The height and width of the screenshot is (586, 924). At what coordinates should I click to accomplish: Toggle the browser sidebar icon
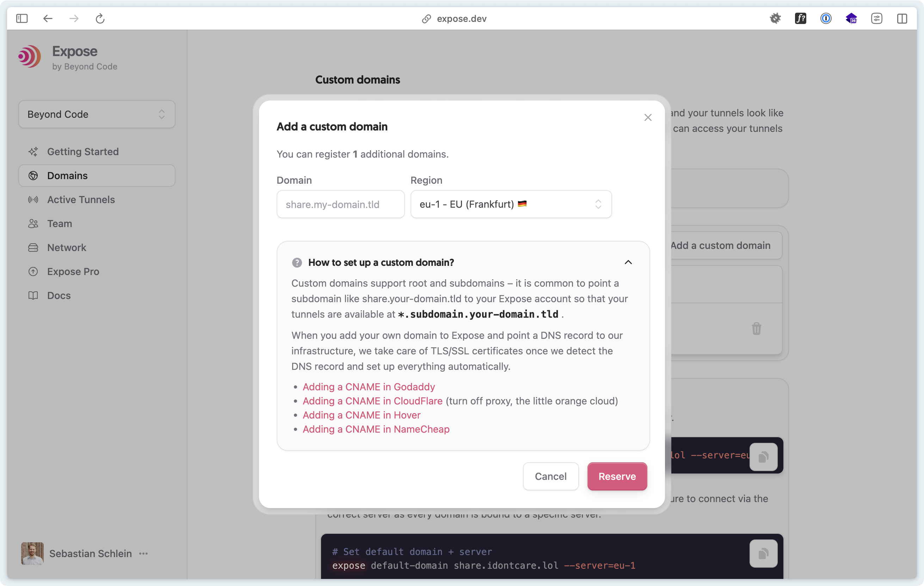coord(22,18)
